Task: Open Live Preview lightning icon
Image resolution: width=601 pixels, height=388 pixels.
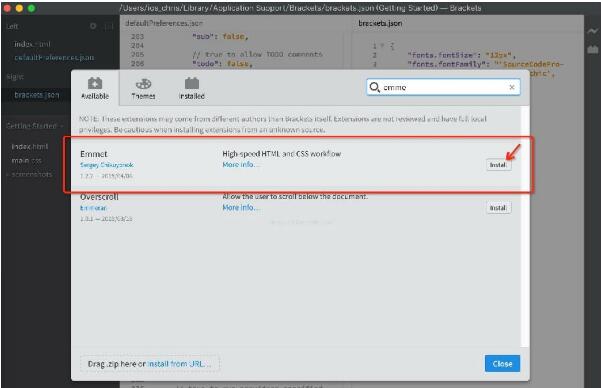Action: [593, 31]
